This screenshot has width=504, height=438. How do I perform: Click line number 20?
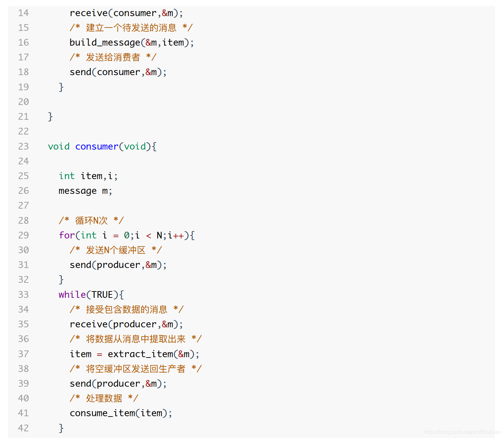(x=23, y=102)
